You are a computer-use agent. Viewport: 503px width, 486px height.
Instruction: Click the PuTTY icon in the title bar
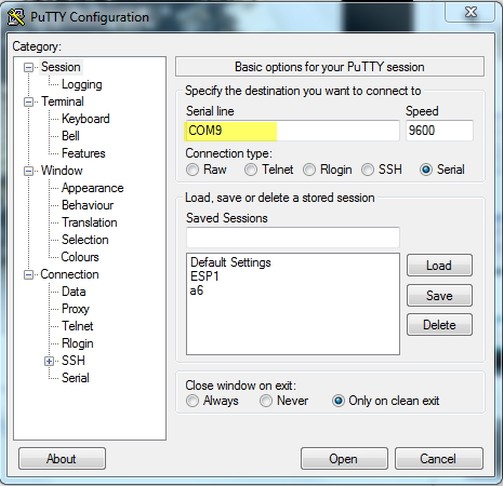click(16, 17)
